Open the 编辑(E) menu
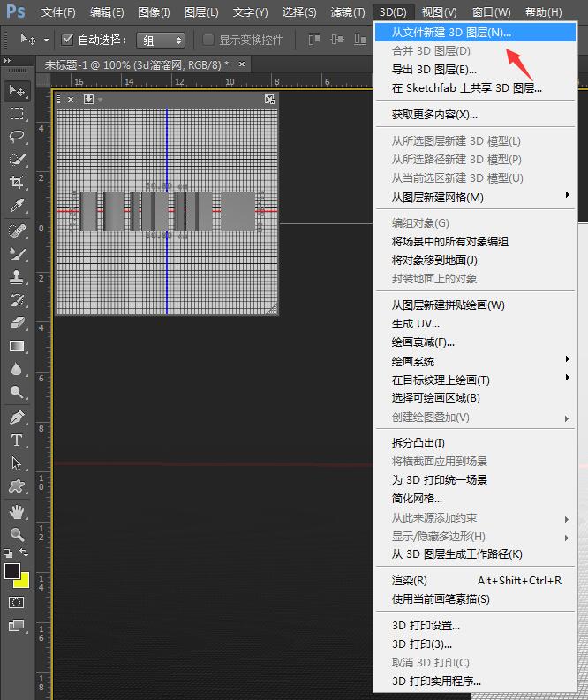The height and width of the screenshot is (700, 588). click(x=107, y=12)
